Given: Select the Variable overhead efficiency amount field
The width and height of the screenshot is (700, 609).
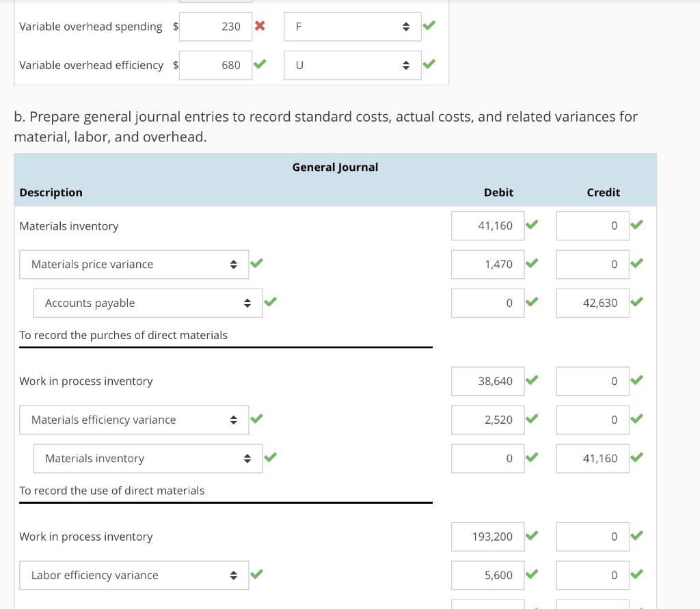Looking at the screenshot, I should pos(215,65).
